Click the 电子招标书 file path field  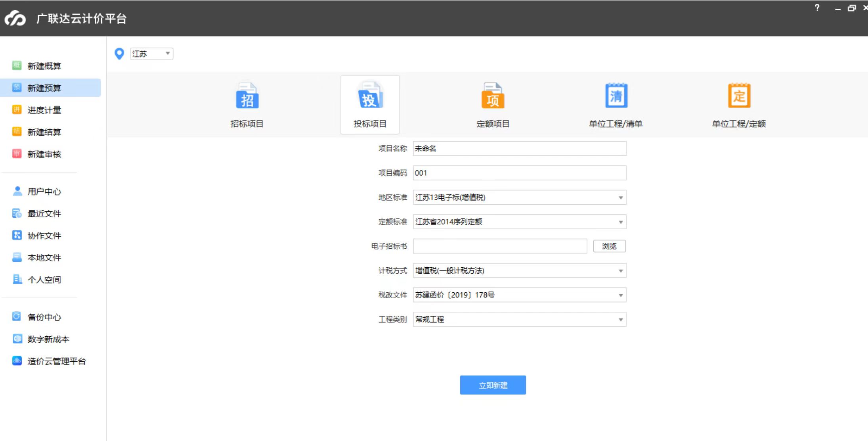click(x=500, y=246)
